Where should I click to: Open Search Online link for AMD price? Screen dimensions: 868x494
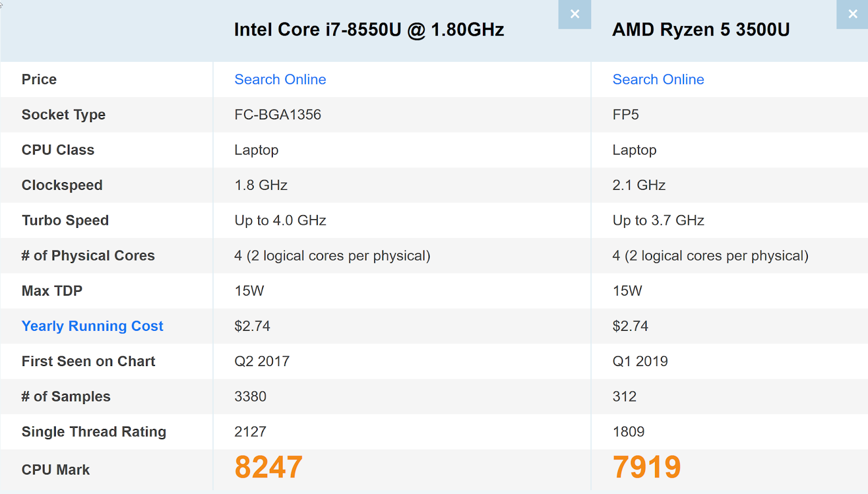(658, 80)
